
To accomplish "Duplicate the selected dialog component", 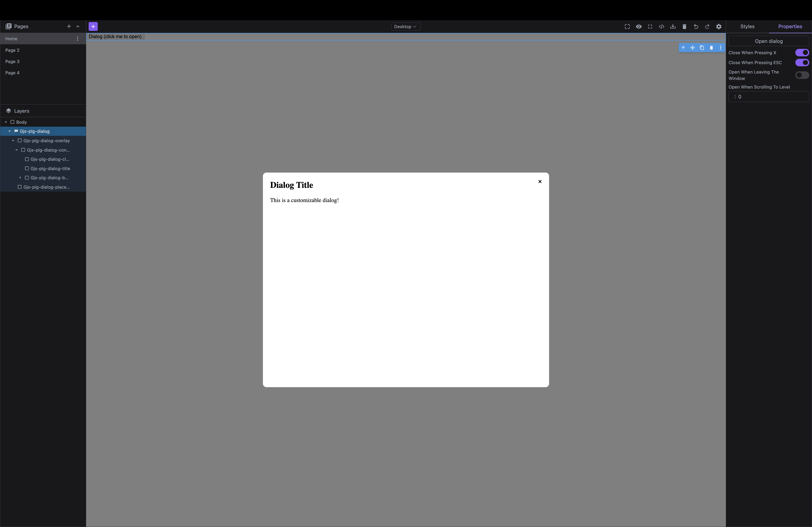I will coord(701,48).
